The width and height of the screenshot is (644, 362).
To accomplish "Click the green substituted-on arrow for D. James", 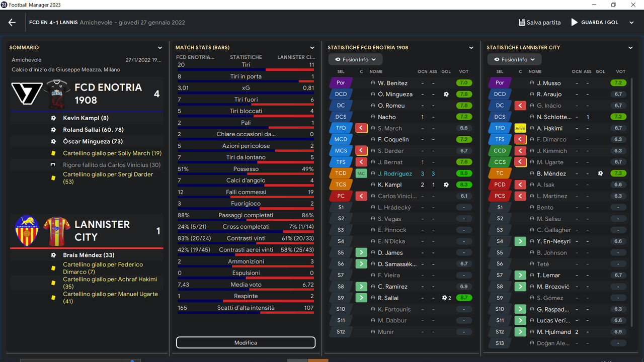I will pos(361,252).
